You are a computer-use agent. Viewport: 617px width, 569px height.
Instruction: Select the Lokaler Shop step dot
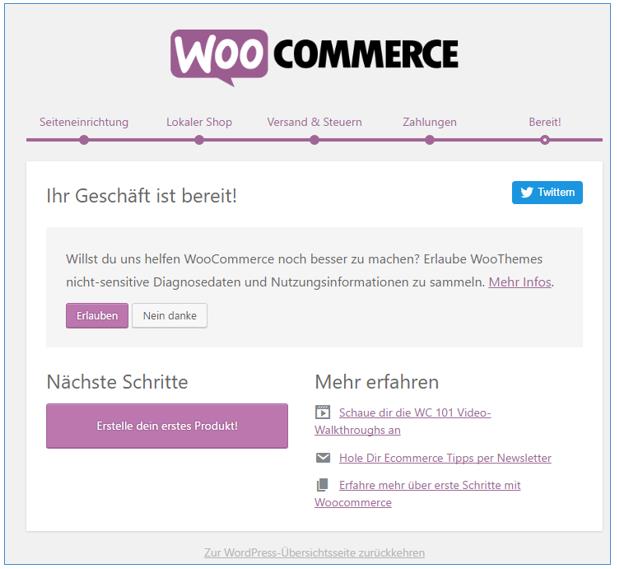[x=199, y=140]
